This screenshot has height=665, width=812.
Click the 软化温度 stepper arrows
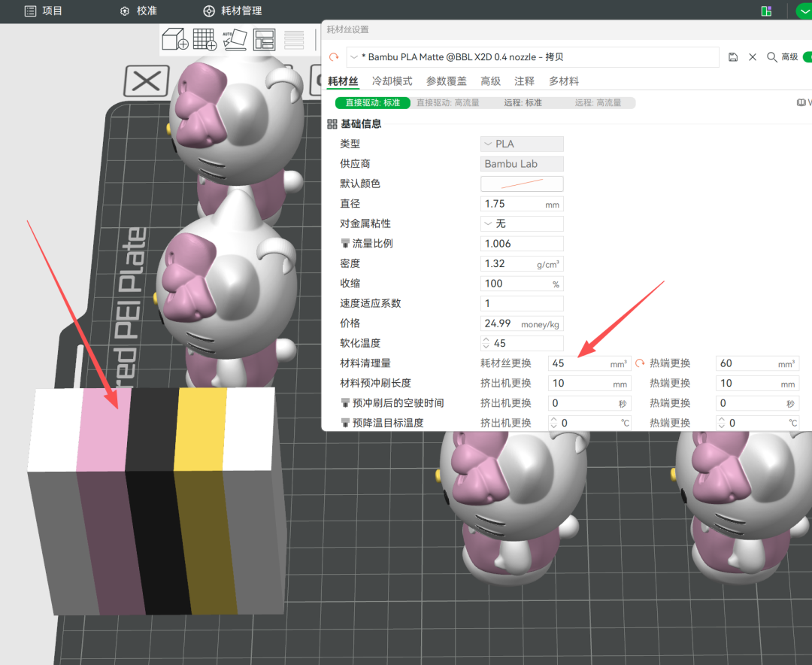486,343
